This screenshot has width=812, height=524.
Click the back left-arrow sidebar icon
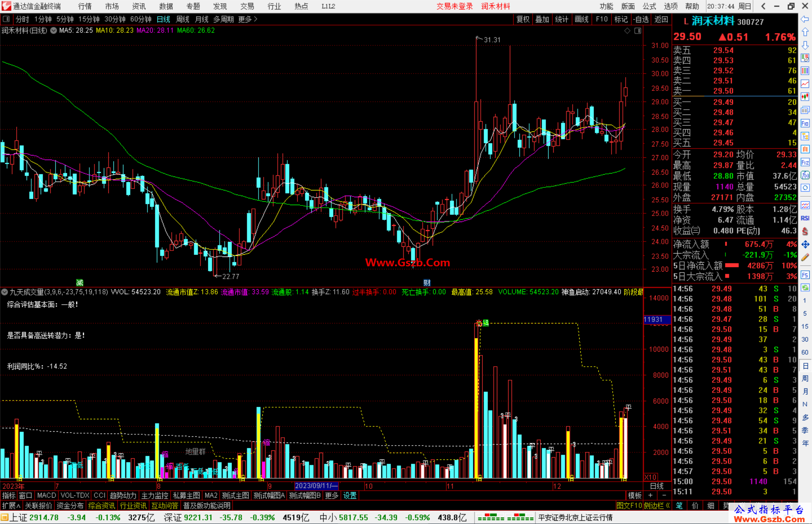coord(805,19)
